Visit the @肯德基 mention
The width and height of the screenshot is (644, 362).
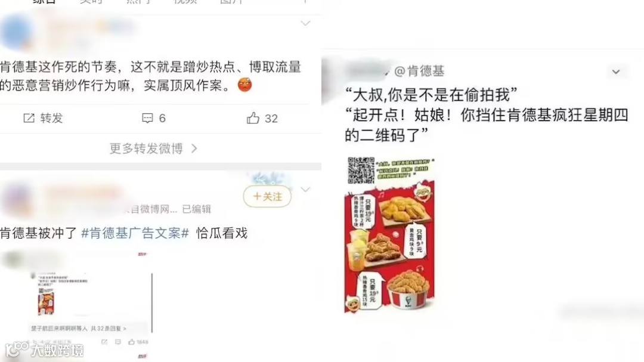[419, 71]
